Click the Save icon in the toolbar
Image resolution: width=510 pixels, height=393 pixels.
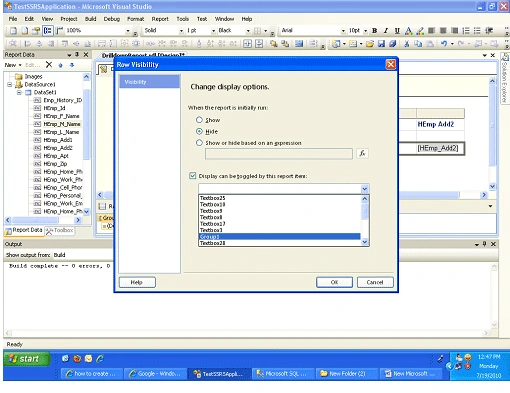(381, 44)
